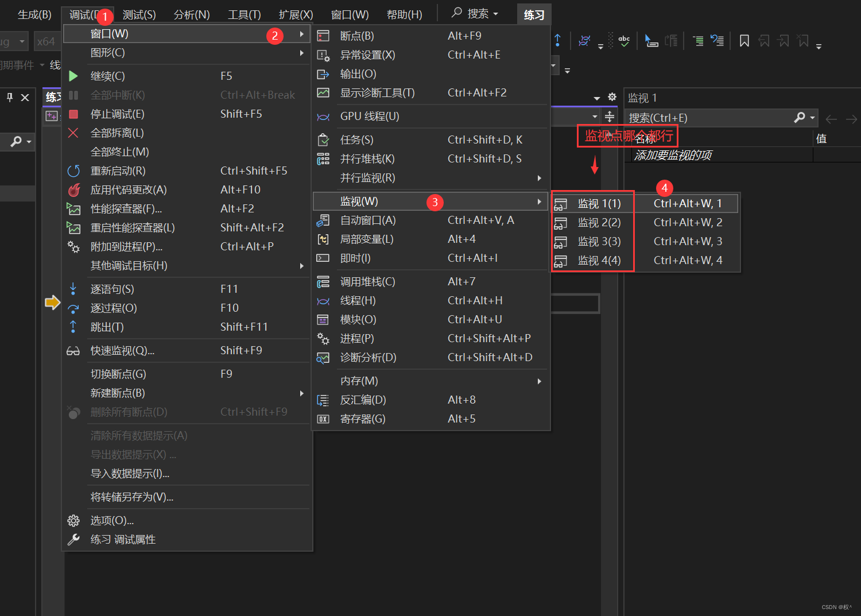The height and width of the screenshot is (616, 861).
Task: Show Diagnostic Tools (显示诊断工具)
Action: point(430,92)
